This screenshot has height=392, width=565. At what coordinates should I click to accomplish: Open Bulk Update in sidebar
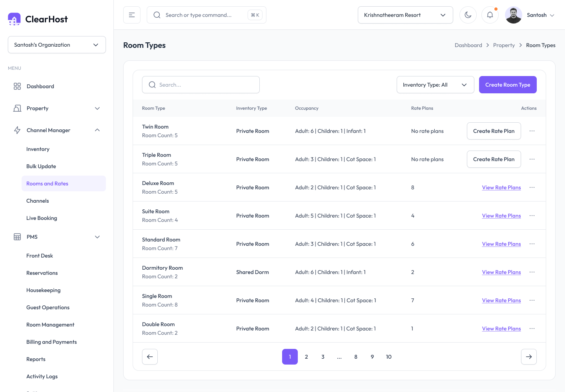(41, 166)
